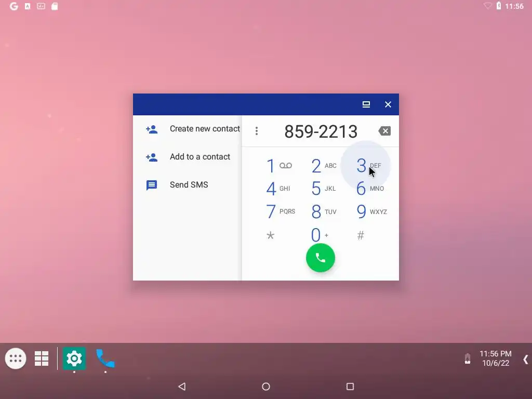The width and height of the screenshot is (532, 399).
Task: Collapse the taskbar tray chevron
Action: point(526,359)
